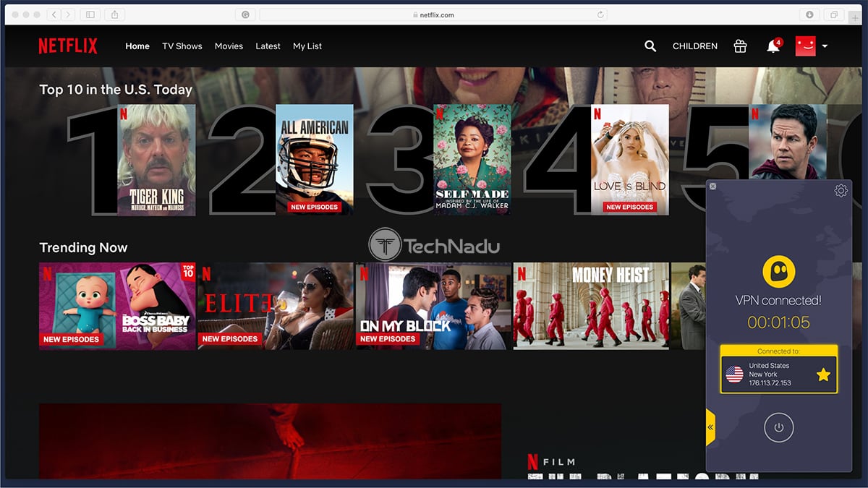Open Movies section
This screenshot has height=488, width=868.
229,46
